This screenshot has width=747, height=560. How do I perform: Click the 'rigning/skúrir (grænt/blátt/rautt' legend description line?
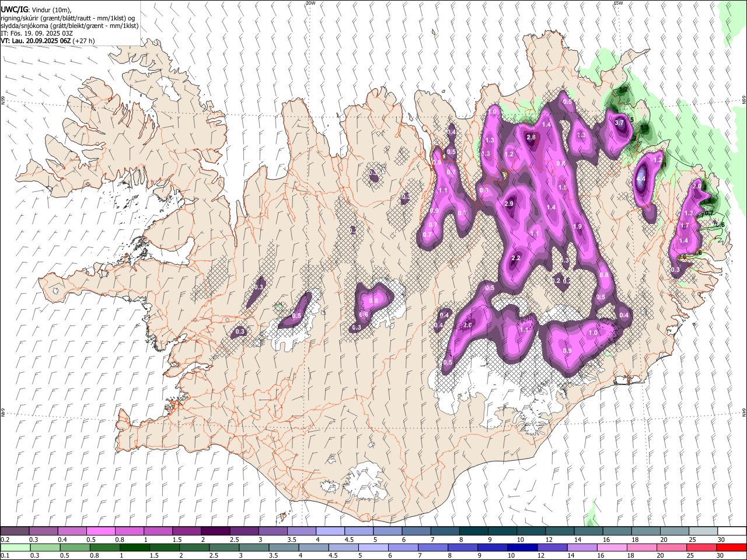click(x=67, y=18)
